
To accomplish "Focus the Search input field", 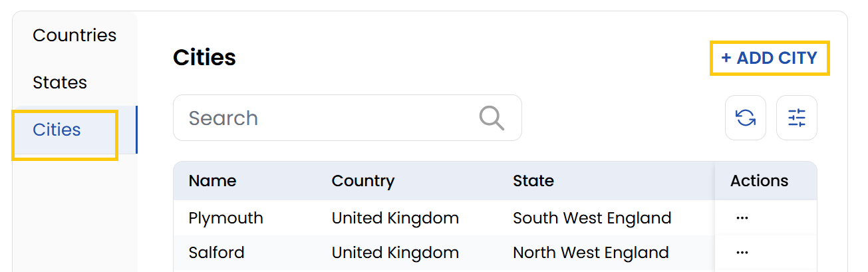I will click(326, 118).
